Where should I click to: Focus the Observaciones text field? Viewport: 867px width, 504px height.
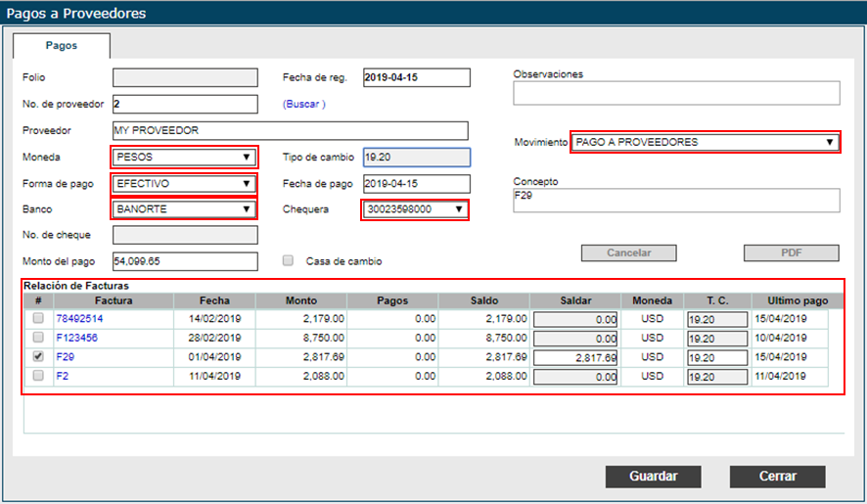[676, 93]
